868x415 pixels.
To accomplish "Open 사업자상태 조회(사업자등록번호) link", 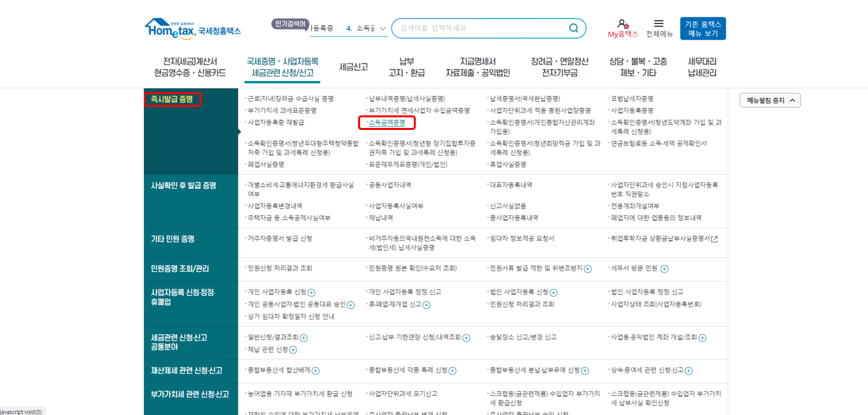I will tap(656, 304).
